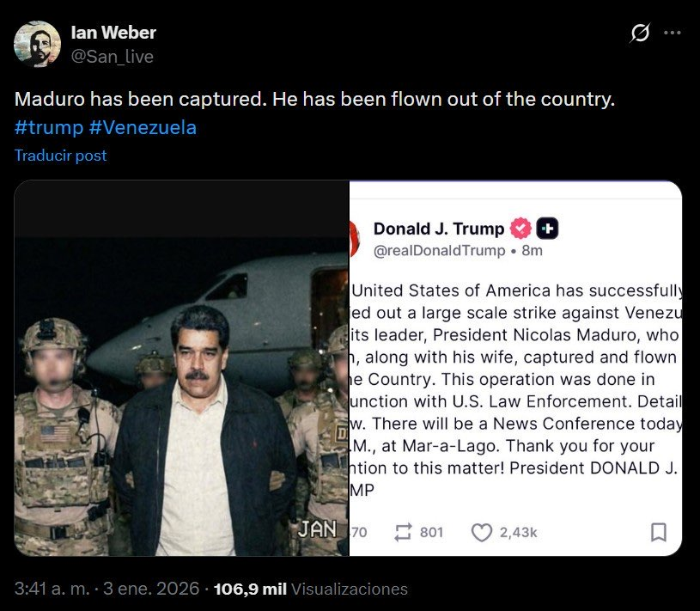The image size is (700, 611).
Task: Open the three-dot more options menu
Action: click(x=673, y=34)
